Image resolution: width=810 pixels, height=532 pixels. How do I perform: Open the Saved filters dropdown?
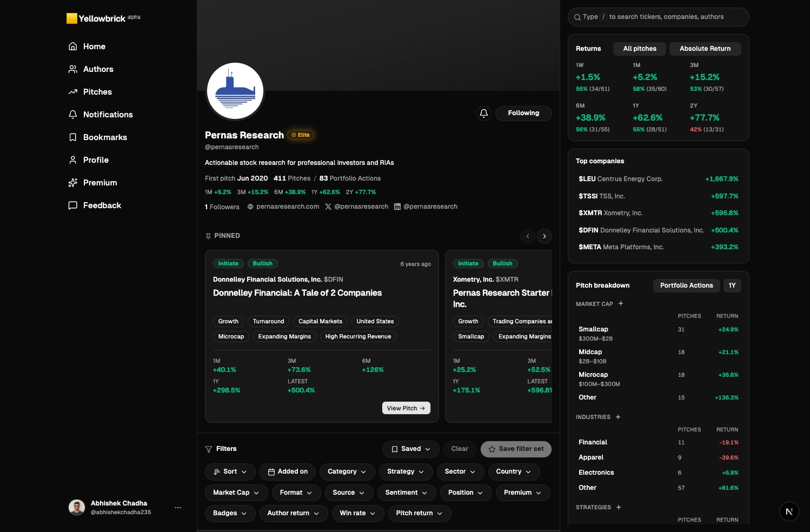[x=411, y=449]
